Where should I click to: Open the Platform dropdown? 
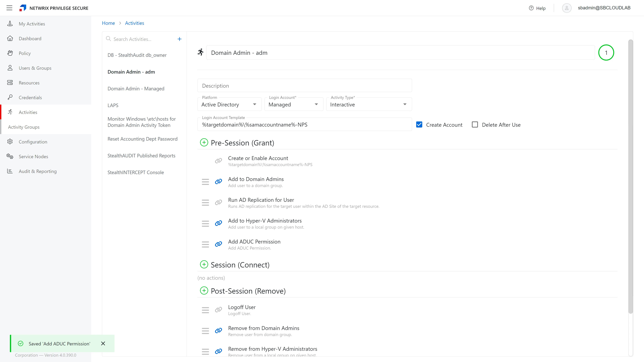coord(229,104)
